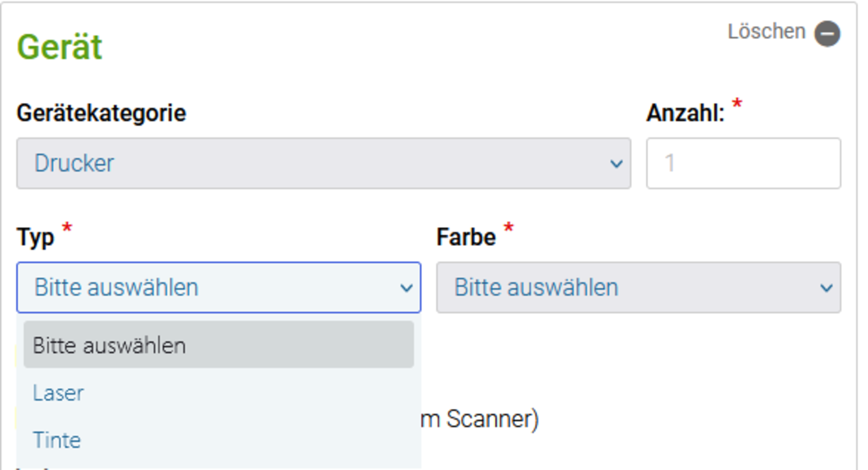The image size is (868, 470).
Task: Choose Laser from the Typ options
Action: (x=218, y=393)
